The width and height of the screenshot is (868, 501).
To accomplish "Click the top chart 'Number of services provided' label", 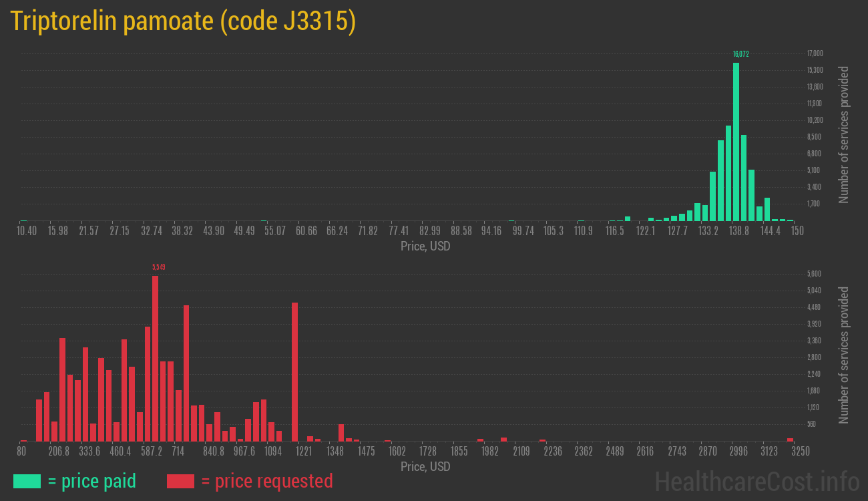I will [x=844, y=134].
